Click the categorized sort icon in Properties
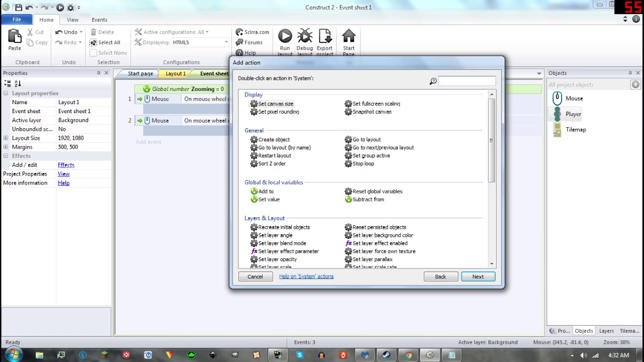Viewport: 644px width, 362px height. [7, 83]
